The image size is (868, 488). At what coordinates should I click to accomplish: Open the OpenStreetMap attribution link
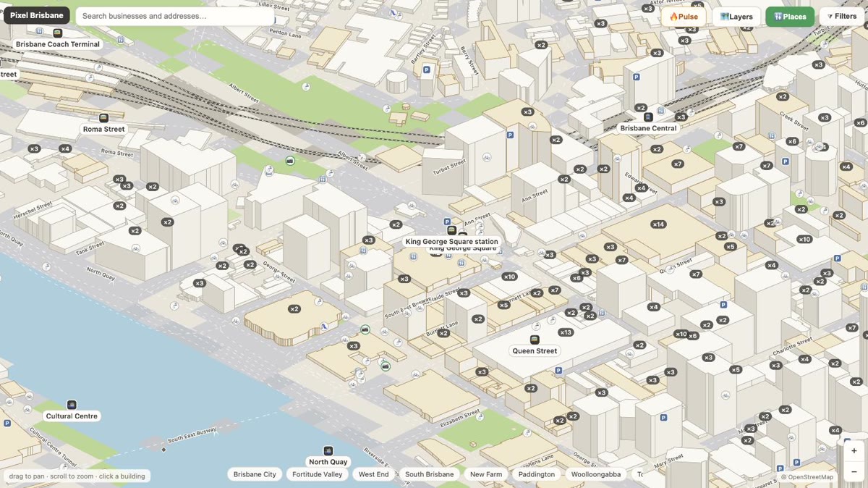tap(807, 477)
